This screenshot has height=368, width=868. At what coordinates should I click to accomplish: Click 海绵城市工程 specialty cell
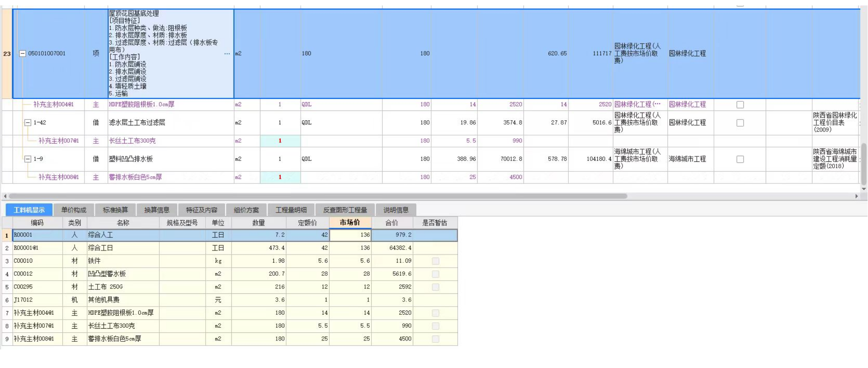click(690, 159)
